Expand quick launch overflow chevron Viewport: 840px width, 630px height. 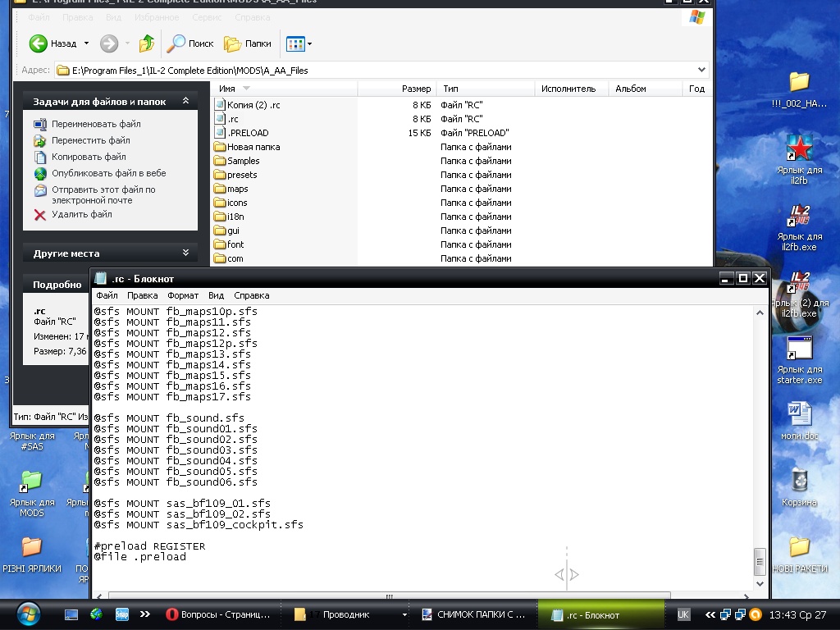[144, 614]
